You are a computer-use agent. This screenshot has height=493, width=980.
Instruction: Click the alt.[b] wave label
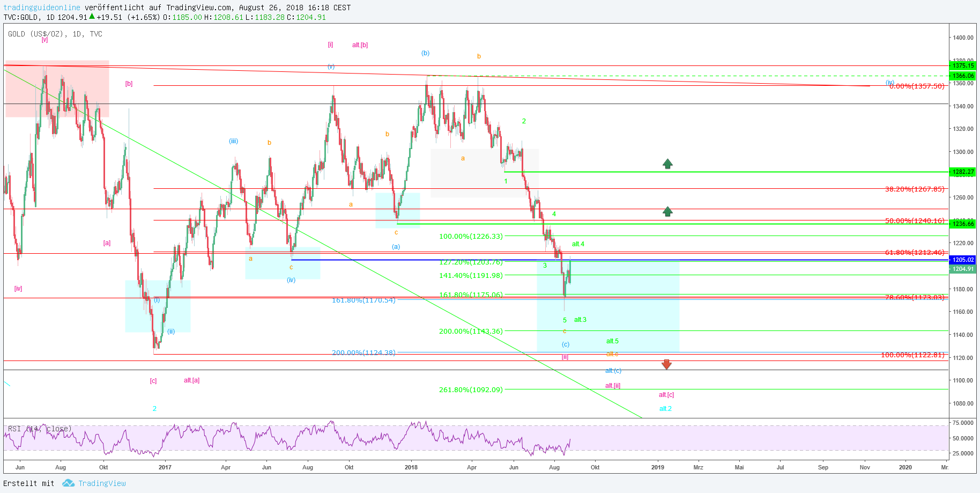360,45
